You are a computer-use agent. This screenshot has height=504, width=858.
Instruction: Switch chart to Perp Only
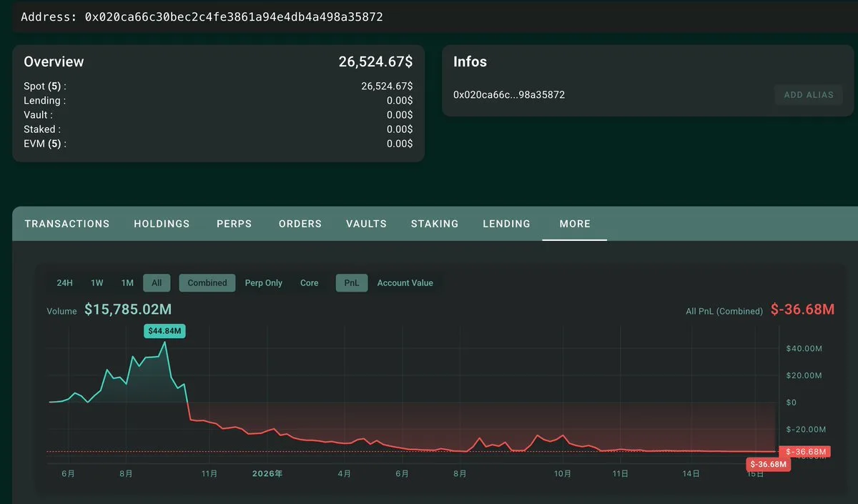tap(264, 283)
